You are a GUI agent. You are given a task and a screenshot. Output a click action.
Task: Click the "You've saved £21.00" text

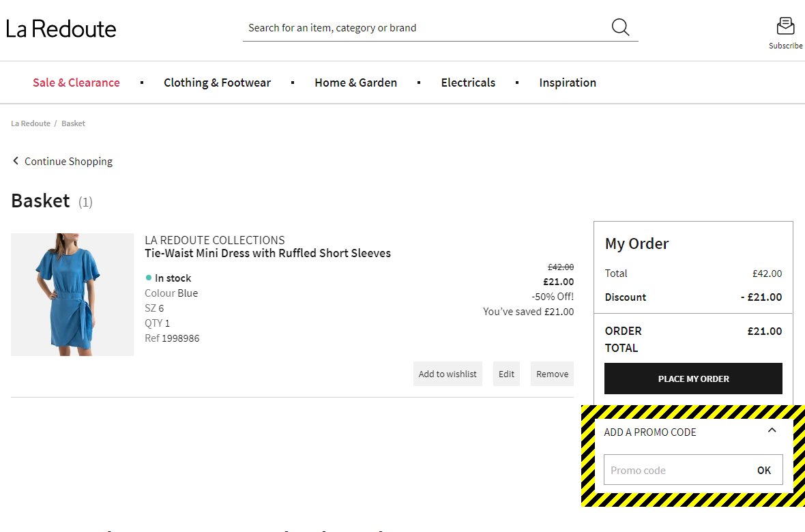click(x=528, y=312)
